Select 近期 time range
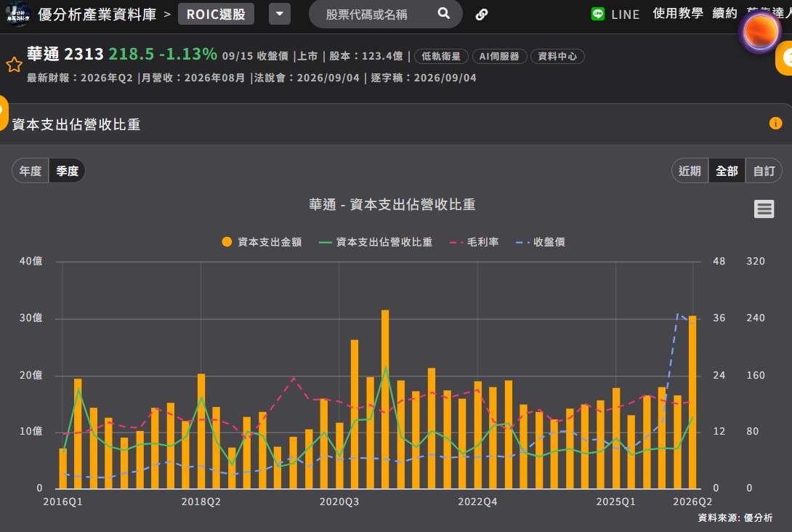Screen dimensions: 792x532 click(690, 171)
